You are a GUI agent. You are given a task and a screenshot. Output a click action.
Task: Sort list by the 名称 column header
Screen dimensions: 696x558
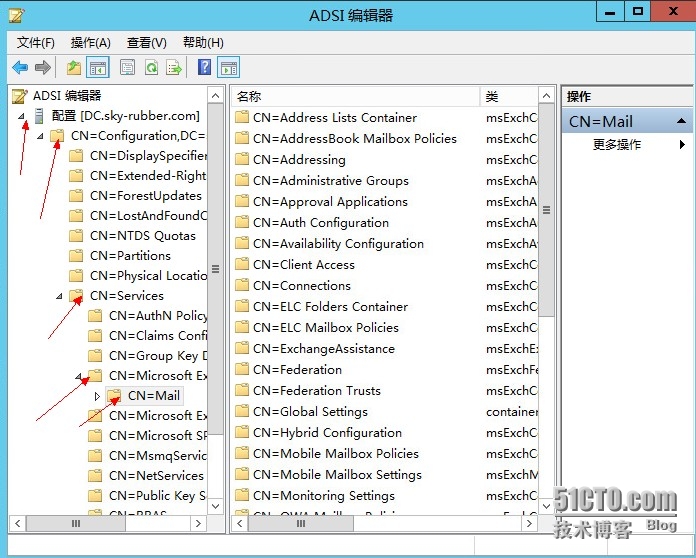(x=355, y=96)
